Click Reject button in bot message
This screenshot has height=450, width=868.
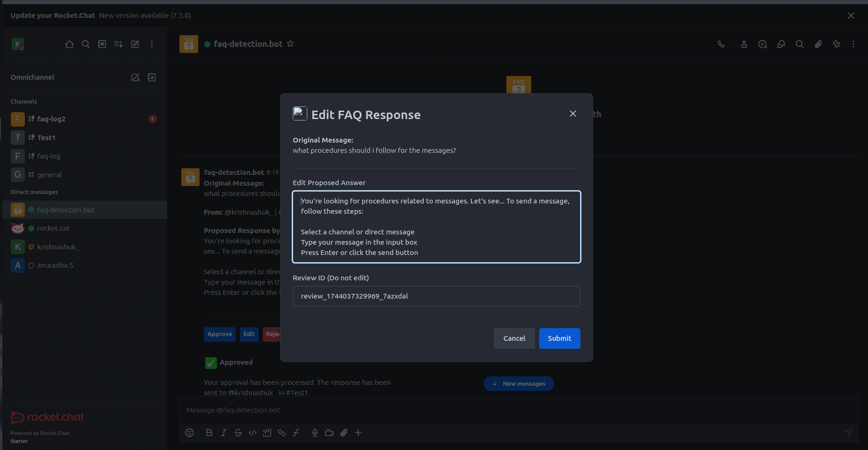tap(272, 334)
